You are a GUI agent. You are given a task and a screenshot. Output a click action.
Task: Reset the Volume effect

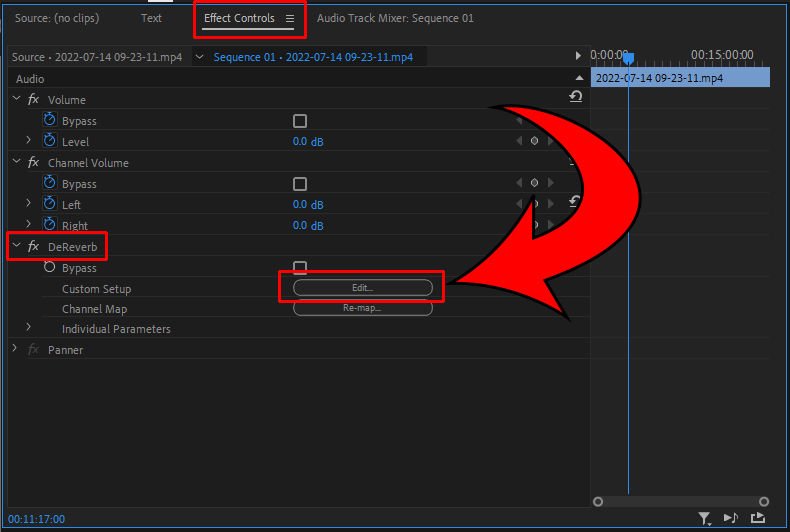(x=575, y=96)
